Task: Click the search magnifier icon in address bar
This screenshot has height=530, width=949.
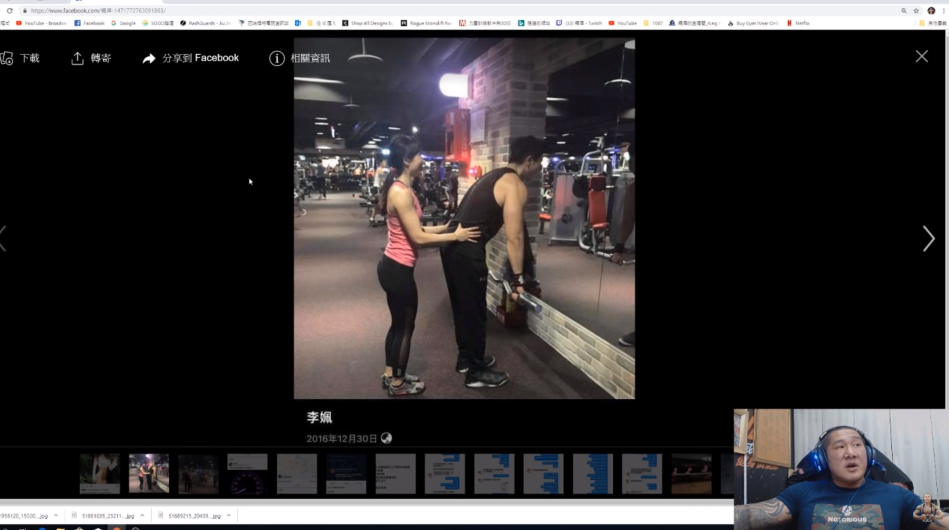Action: (903, 10)
